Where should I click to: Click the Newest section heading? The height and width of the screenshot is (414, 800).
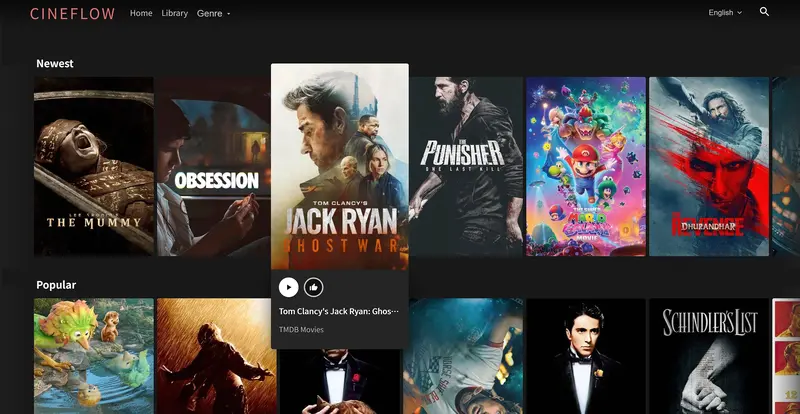click(55, 64)
